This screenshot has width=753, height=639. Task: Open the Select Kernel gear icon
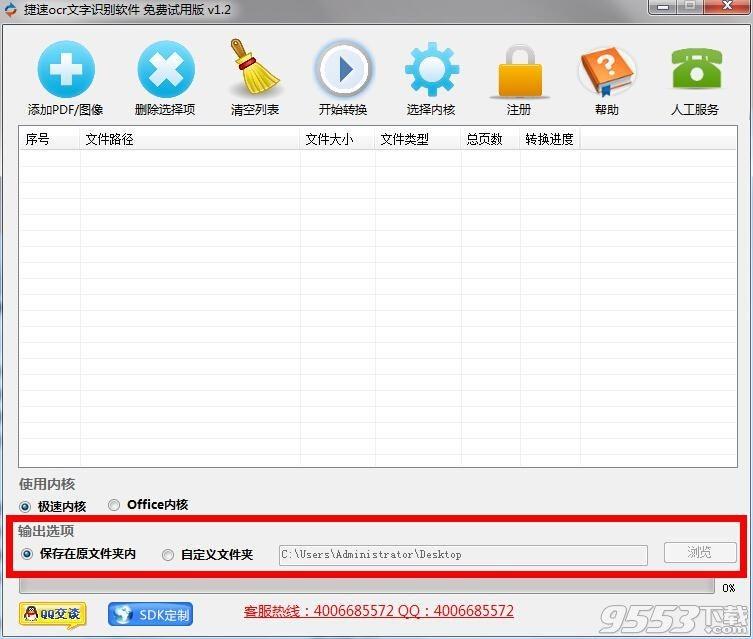tap(431, 70)
